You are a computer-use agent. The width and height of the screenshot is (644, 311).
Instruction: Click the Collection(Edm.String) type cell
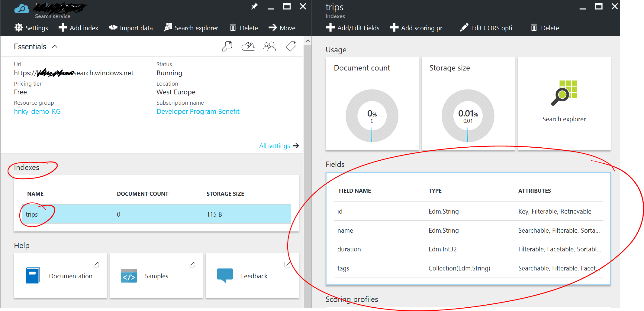tap(459, 268)
